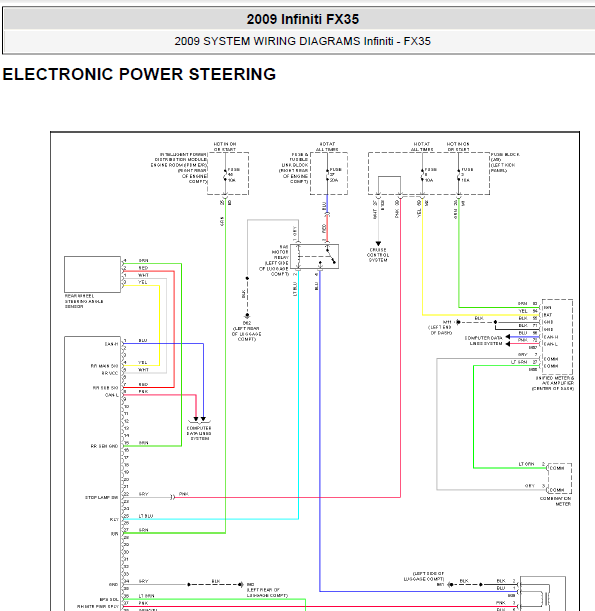This screenshot has width=595, height=611.
Task: Click the 'LT GRN' wire label at pin 36
Action: point(147,596)
